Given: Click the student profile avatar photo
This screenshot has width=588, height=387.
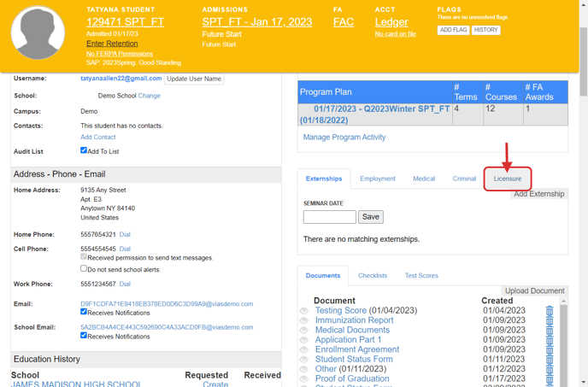Looking at the screenshot, I should click(38, 33).
